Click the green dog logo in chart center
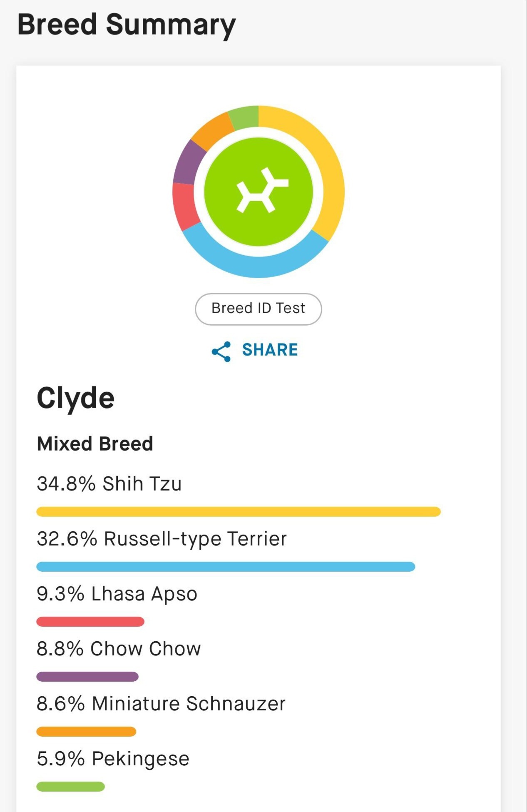The image size is (527, 812). pos(259,192)
